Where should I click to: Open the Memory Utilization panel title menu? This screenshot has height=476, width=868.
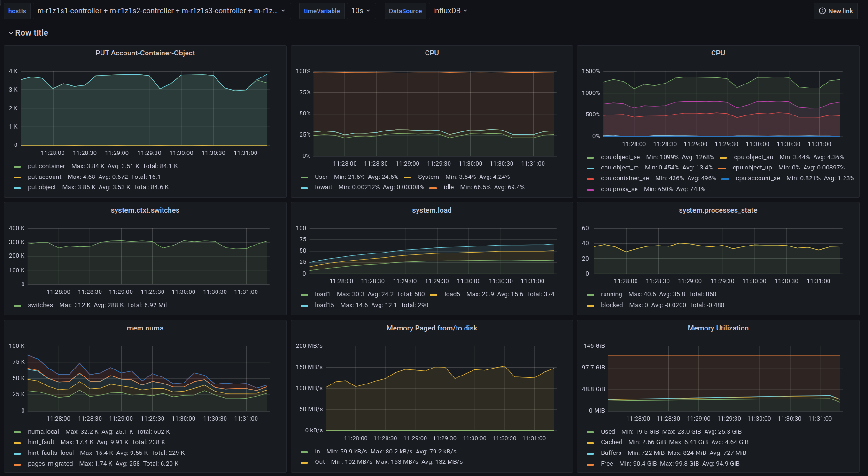(718, 328)
